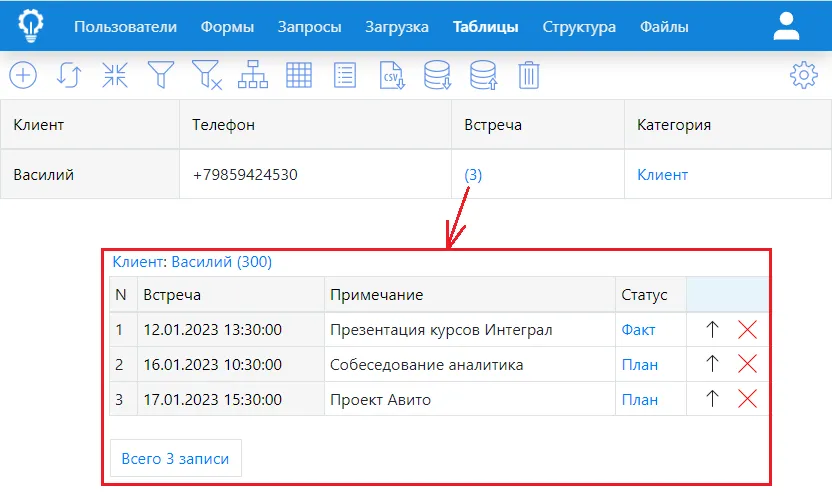Image resolution: width=832 pixels, height=501 pixels.
Task: Add a new record with plus icon
Action: [x=23, y=75]
